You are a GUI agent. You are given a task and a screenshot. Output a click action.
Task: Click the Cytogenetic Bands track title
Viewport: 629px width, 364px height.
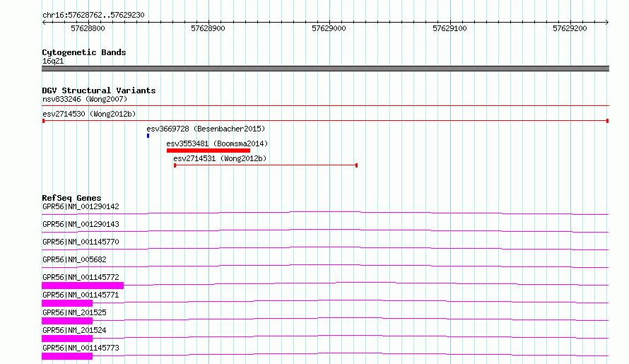click(84, 52)
